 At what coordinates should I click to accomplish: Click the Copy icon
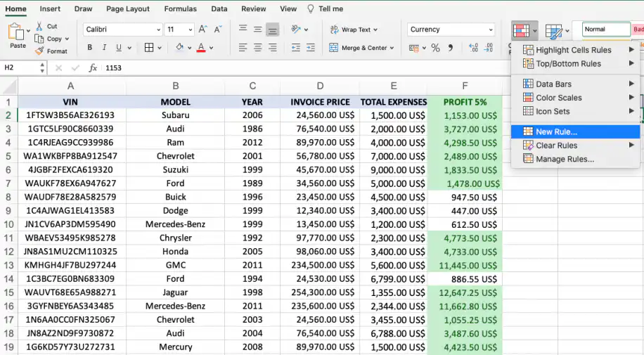39,39
